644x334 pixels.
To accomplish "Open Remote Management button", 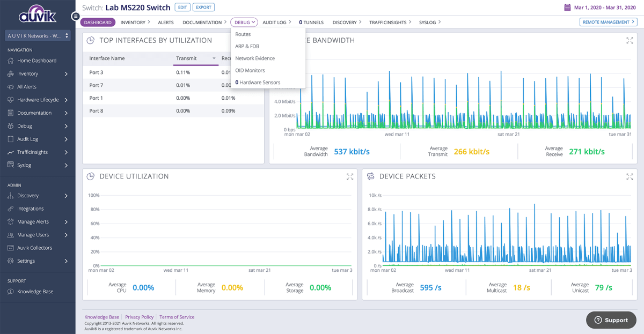I will point(609,22).
